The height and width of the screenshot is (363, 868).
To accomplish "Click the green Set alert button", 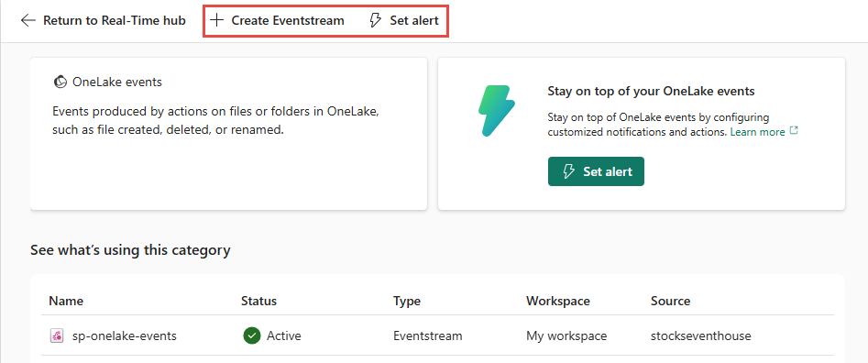I will pos(596,171).
